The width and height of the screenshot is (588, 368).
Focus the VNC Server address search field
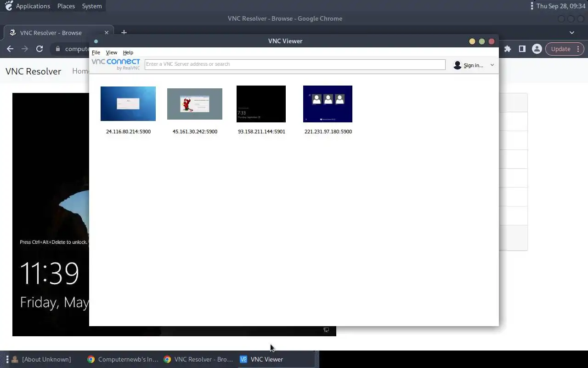(295, 64)
